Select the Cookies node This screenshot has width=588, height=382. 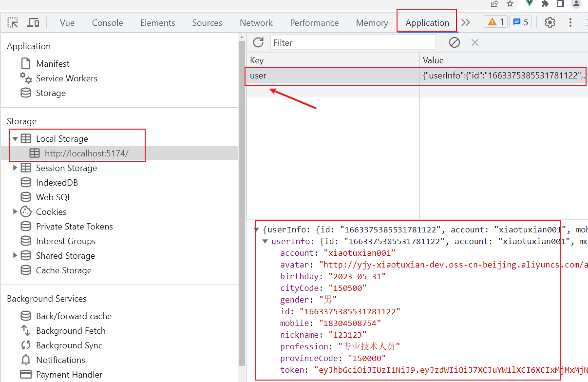click(51, 212)
